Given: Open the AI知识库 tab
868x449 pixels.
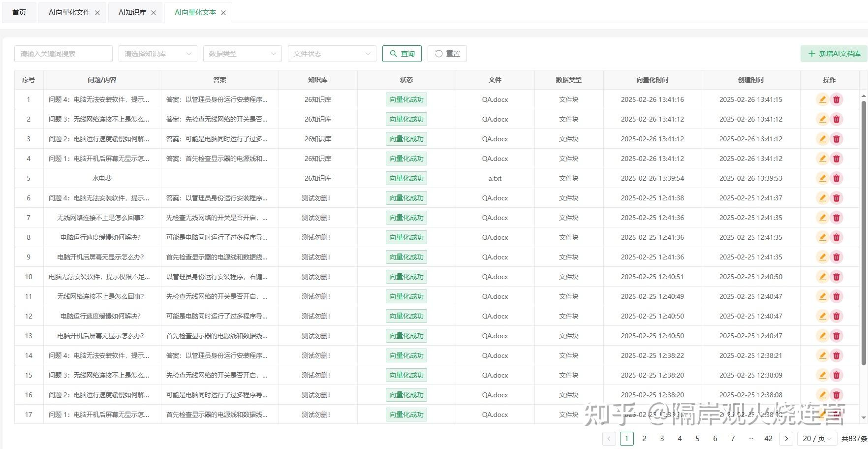Looking at the screenshot, I should pos(131,12).
